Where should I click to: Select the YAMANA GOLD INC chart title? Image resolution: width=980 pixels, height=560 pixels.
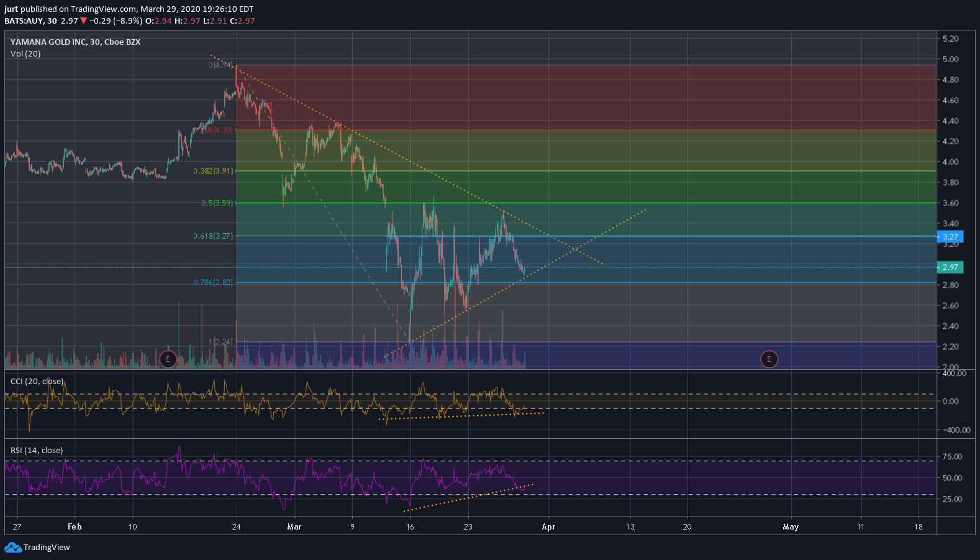(75, 42)
